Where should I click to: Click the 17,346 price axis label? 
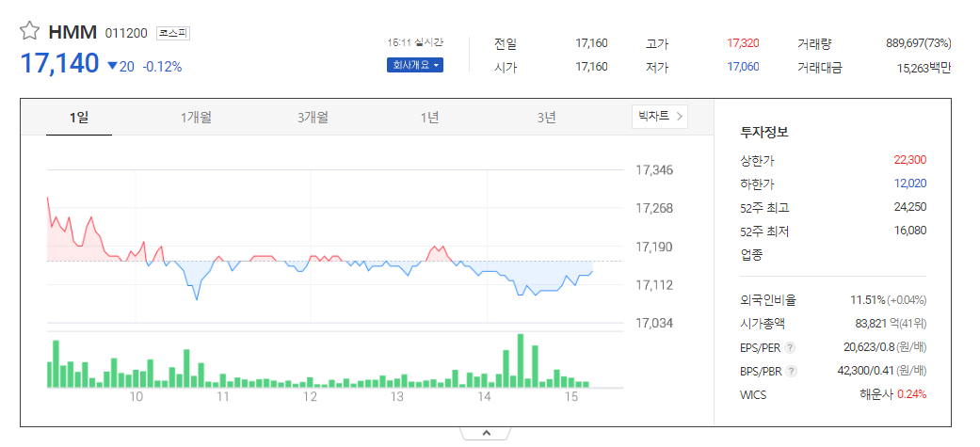click(x=654, y=169)
